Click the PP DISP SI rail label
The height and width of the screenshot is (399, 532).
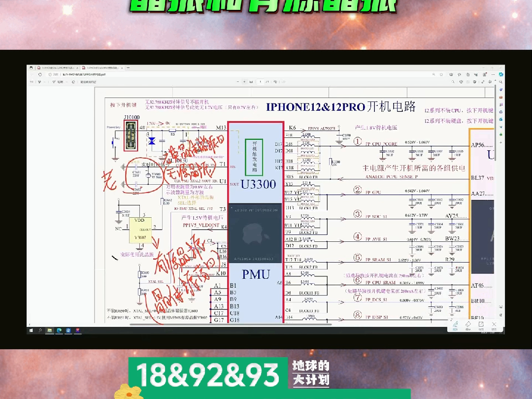(x=377, y=317)
